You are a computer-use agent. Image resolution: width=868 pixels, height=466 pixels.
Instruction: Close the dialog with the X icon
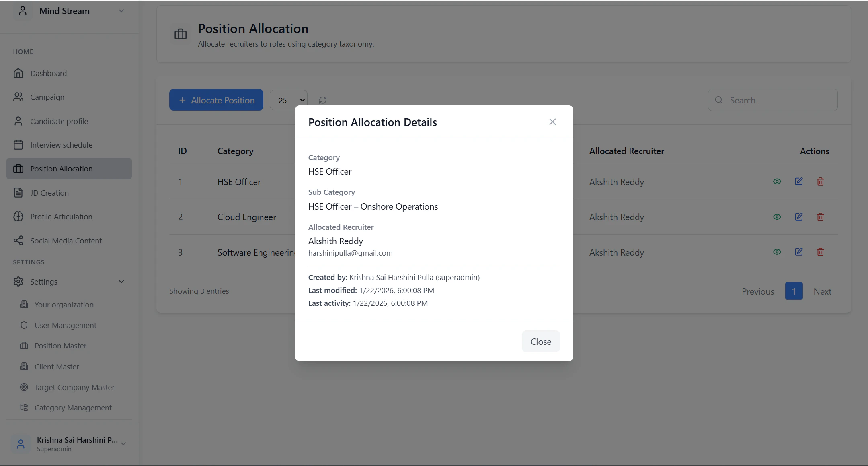552,122
